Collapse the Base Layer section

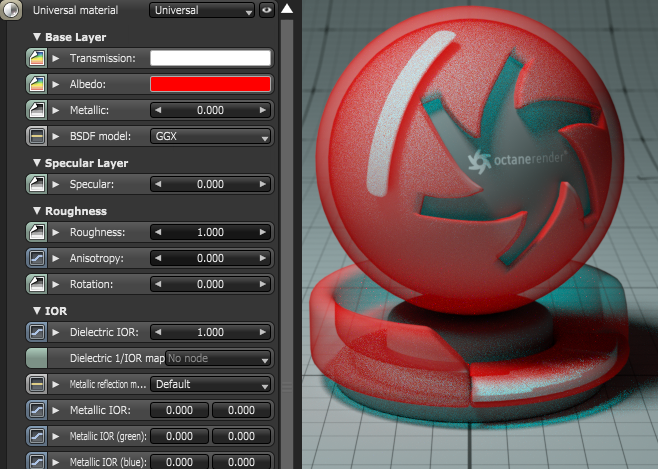tap(37, 37)
